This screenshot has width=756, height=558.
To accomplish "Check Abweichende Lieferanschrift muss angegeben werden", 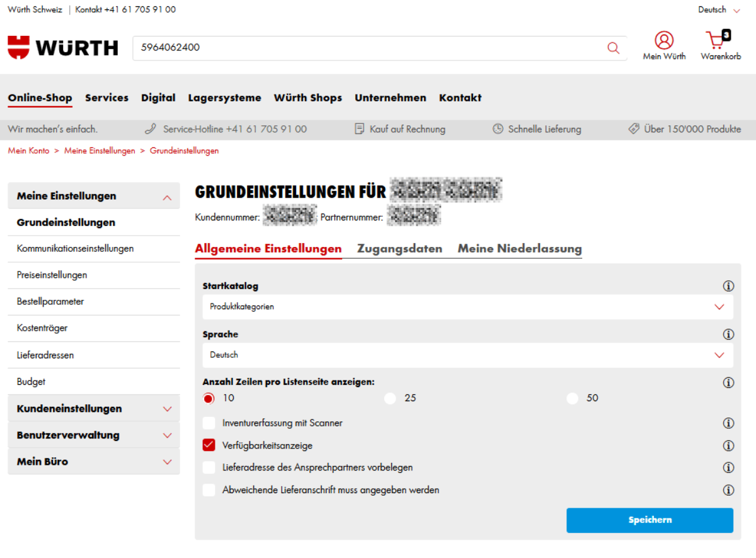I will tap(209, 490).
